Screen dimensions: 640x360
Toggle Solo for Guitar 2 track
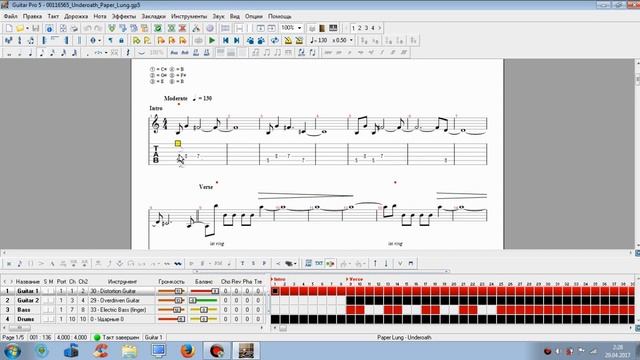(x=46, y=300)
